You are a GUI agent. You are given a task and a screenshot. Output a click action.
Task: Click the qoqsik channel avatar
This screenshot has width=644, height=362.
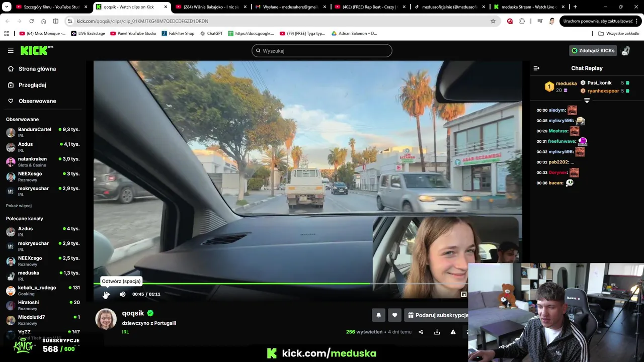(106, 319)
